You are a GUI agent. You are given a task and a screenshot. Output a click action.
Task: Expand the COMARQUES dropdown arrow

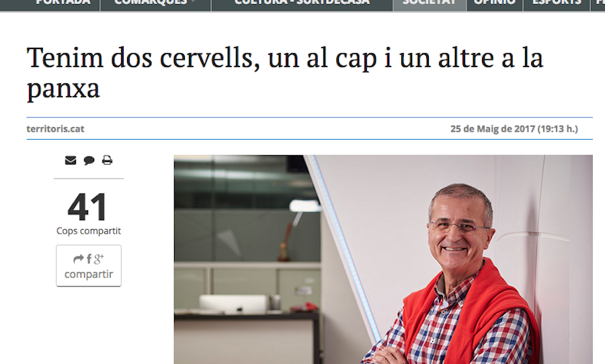pyautogui.click(x=193, y=1)
